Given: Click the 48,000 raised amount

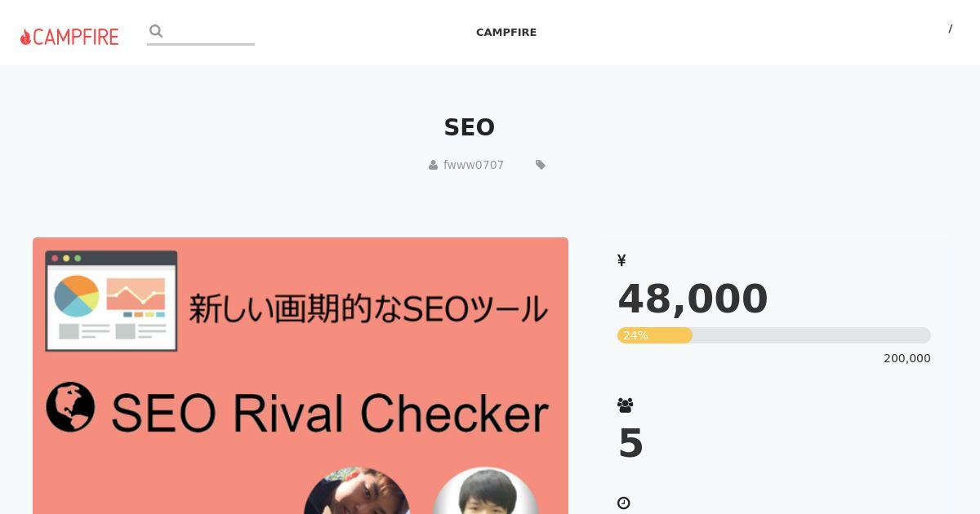Looking at the screenshot, I should pyautogui.click(x=693, y=299).
